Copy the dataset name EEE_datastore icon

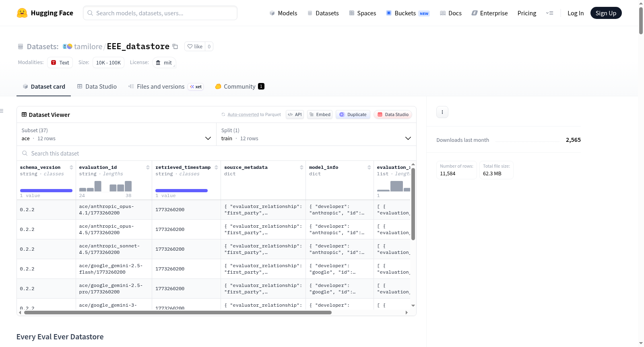[x=175, y=46]
